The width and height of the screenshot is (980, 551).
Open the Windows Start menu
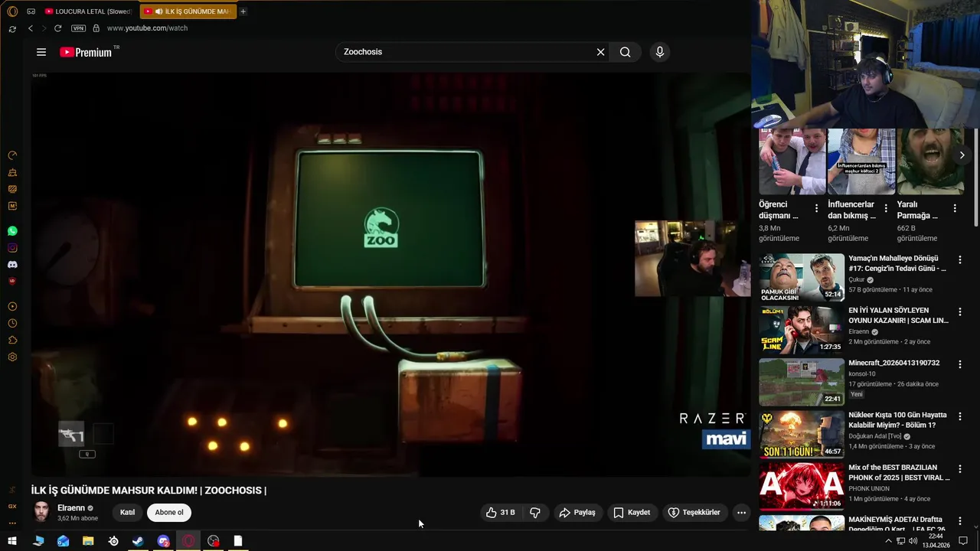point(12,541)
